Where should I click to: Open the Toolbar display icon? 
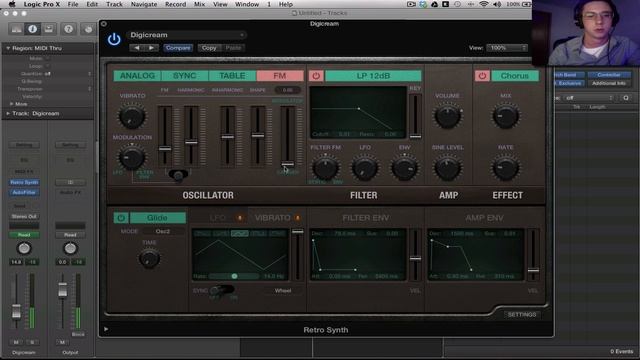[49, 29]
